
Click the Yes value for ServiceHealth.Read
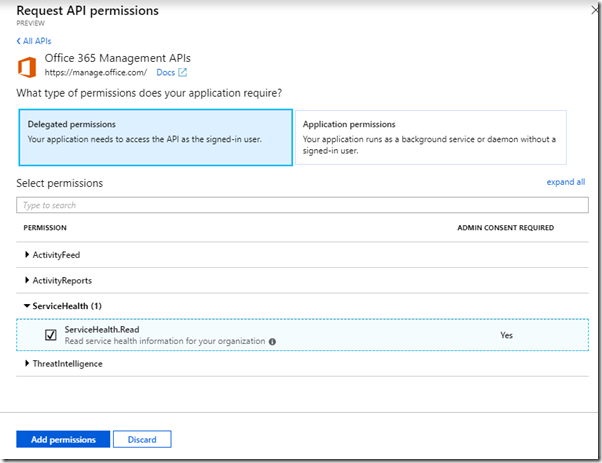(506, 335)
